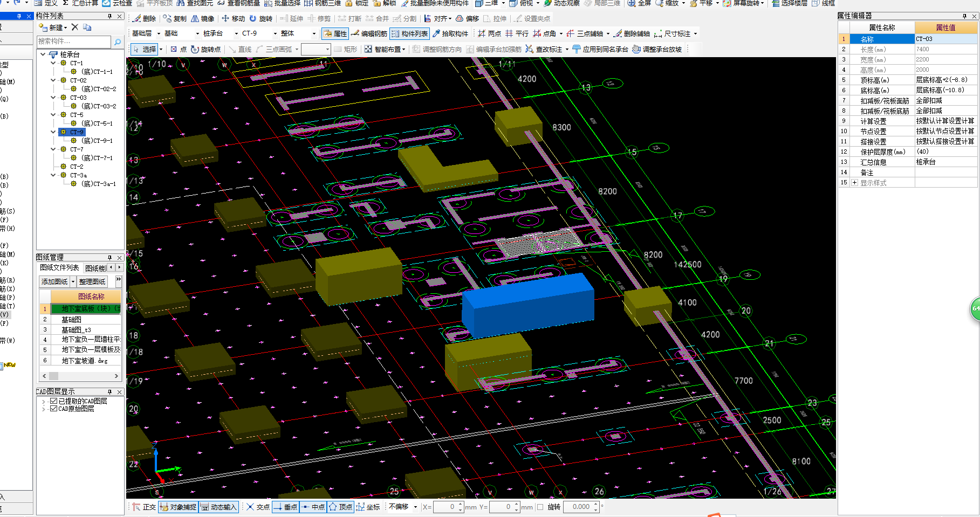Toggle 正交 (ortho) mode
This screenshot has height=517, width=980.
pos(144,507)
